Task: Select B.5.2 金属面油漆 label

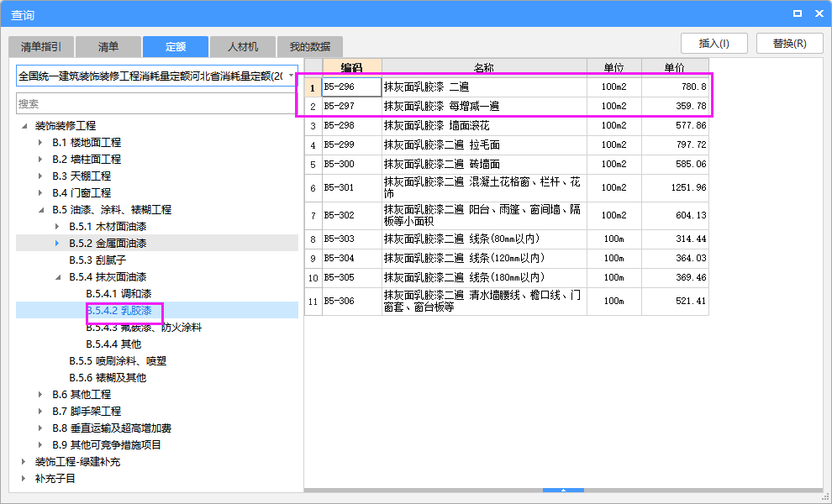Action: [108, 244]
